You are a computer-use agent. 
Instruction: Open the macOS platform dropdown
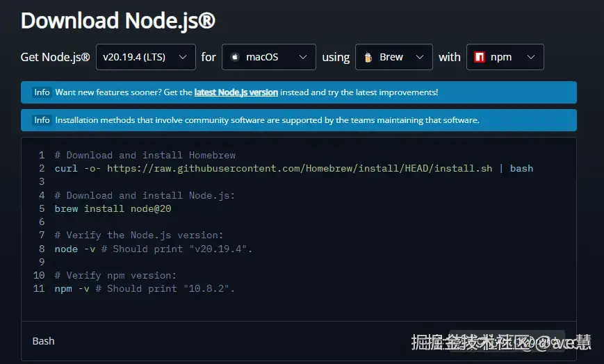point(269,57)
